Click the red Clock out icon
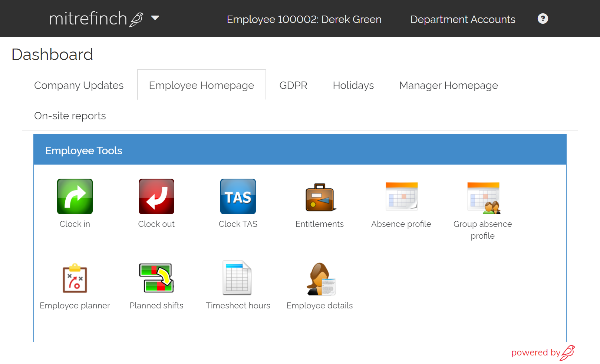Viewport: 600px width, 364px height. (156, 196)
